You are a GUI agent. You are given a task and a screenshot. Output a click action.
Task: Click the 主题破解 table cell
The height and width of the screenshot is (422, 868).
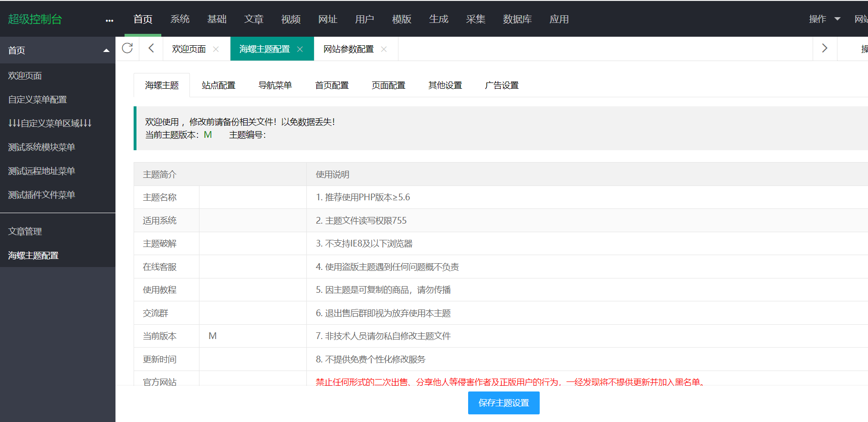pyautogui.click(x=167, y=244)
